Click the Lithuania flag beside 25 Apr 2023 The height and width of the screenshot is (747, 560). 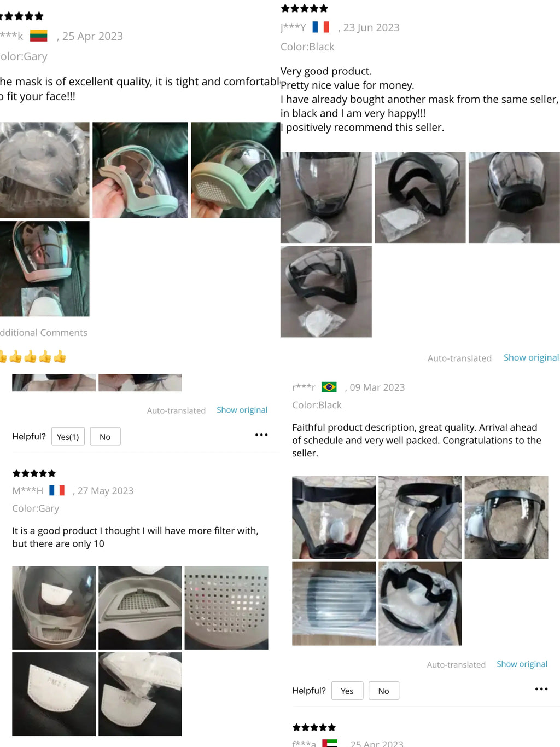pos(38,36)
